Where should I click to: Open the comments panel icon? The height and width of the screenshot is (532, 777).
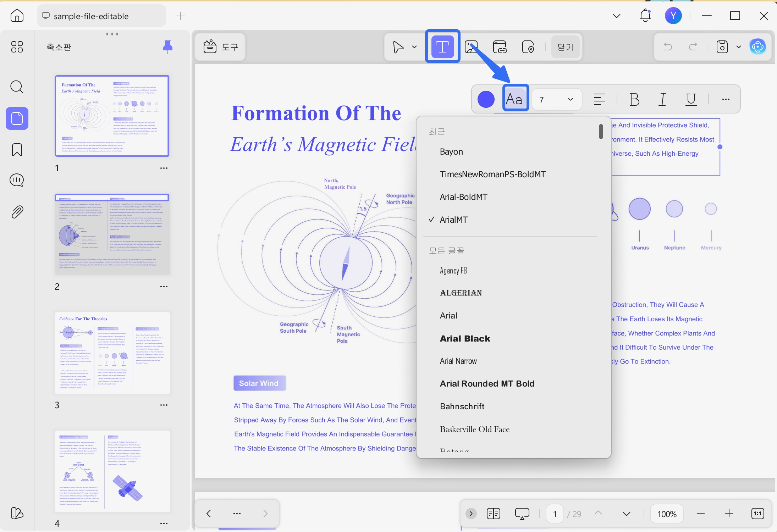17,181
